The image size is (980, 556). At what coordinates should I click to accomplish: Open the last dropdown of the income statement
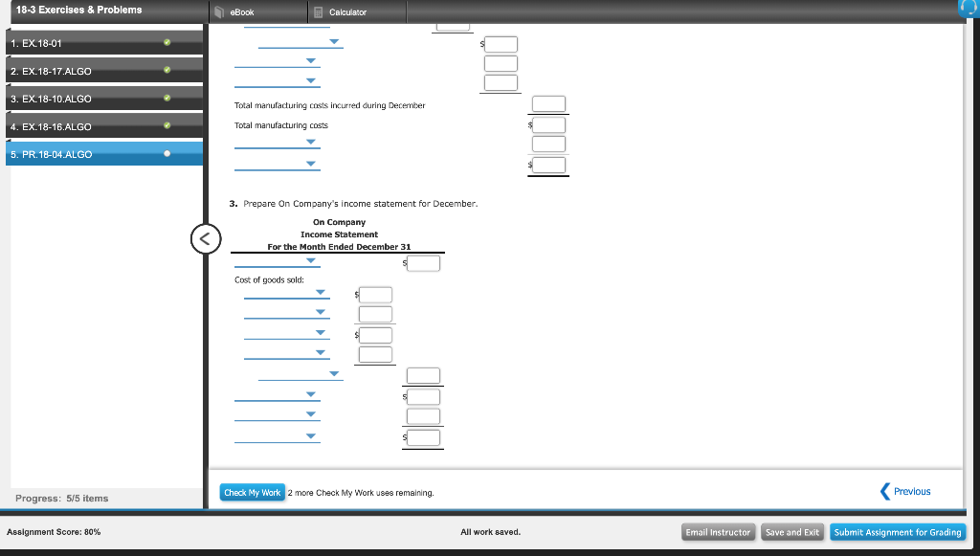278,436
